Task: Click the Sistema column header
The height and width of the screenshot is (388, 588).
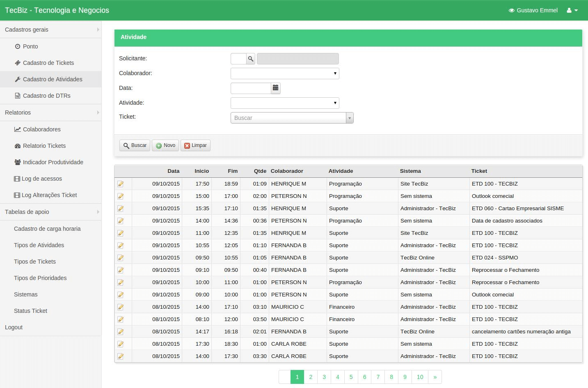Action: tap(410, 171)
